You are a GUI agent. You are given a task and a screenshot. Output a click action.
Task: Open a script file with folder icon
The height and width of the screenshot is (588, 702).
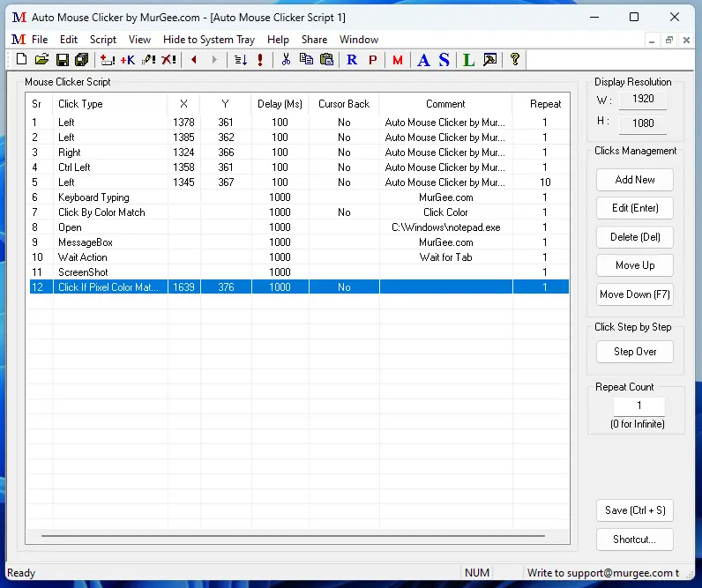pos(41,60)
